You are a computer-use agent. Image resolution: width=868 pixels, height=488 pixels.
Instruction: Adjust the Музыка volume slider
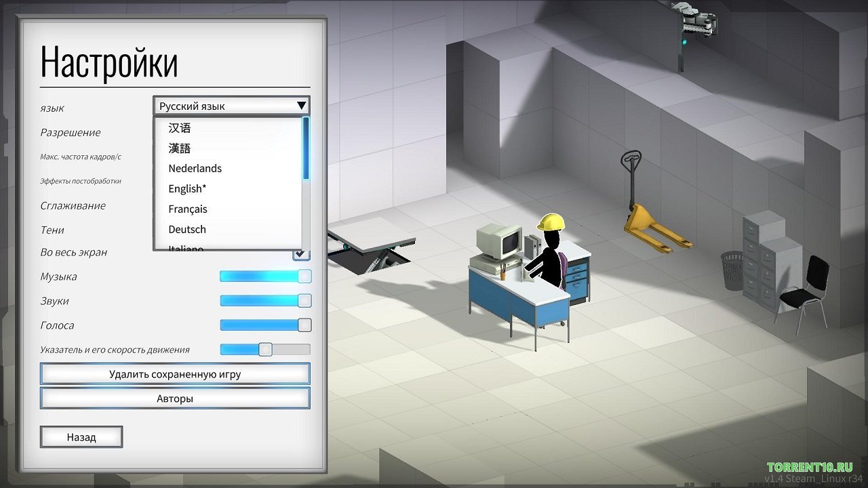tap(264, 277)
